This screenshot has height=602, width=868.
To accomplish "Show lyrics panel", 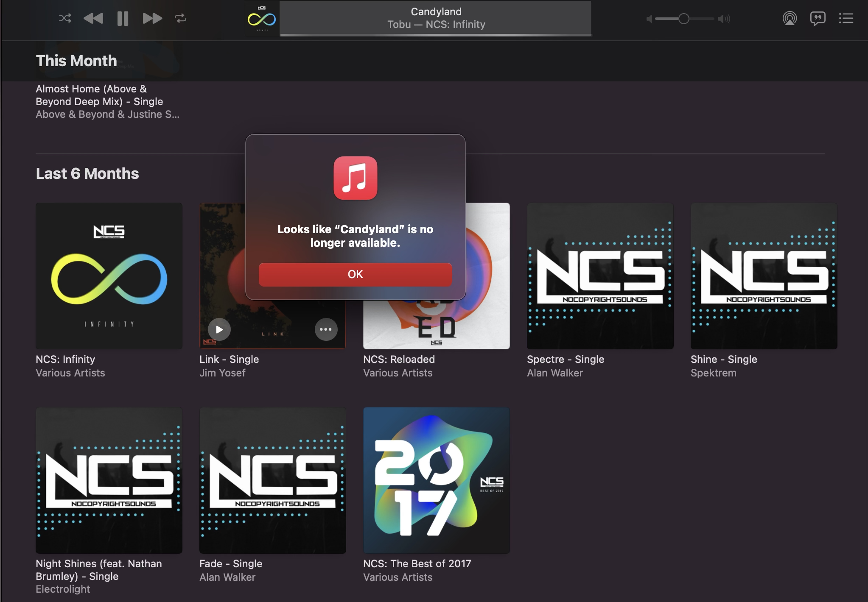I will click(818, 18).
